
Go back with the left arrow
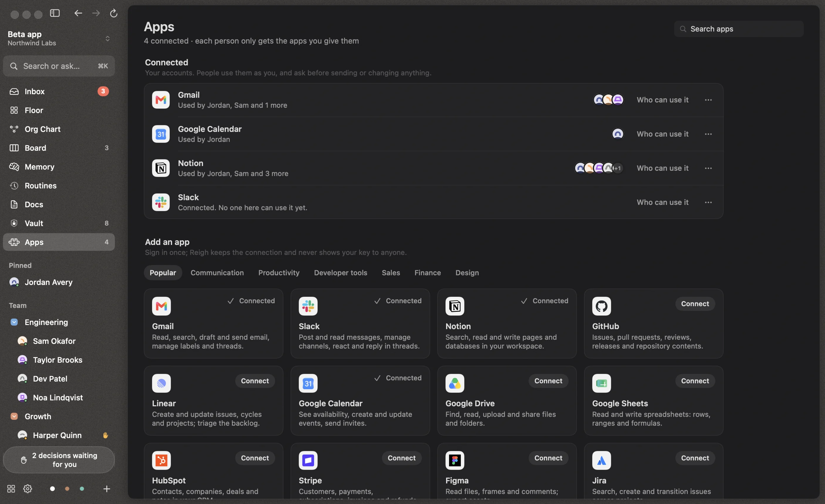[x=78, y=13]
